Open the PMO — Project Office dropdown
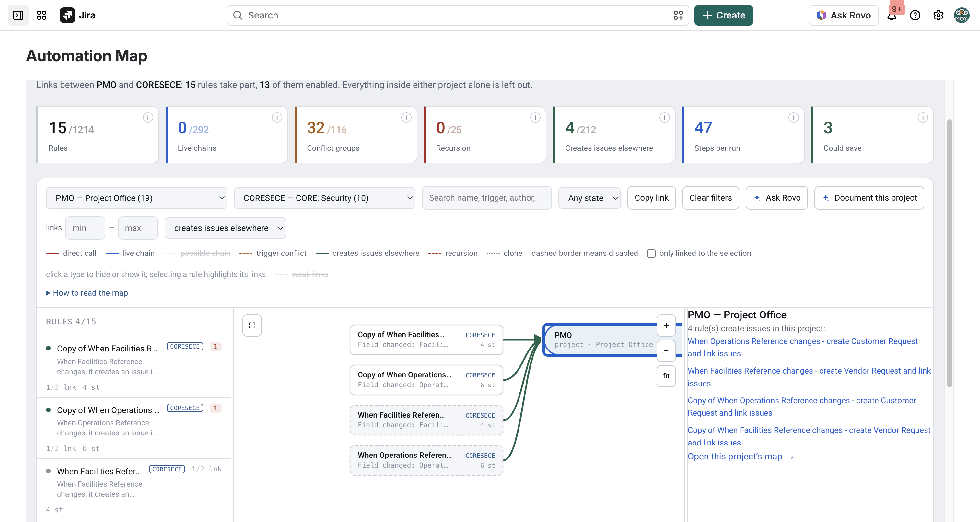 point(136,198)
